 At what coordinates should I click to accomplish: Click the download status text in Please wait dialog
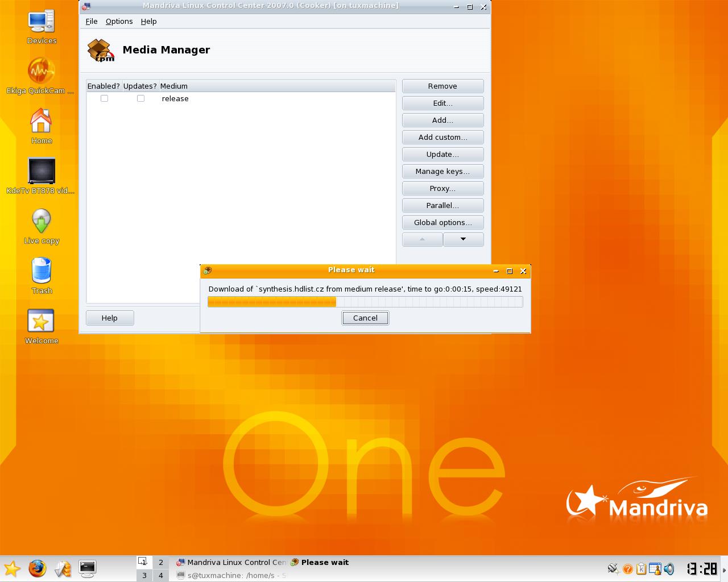pos(365,289)
